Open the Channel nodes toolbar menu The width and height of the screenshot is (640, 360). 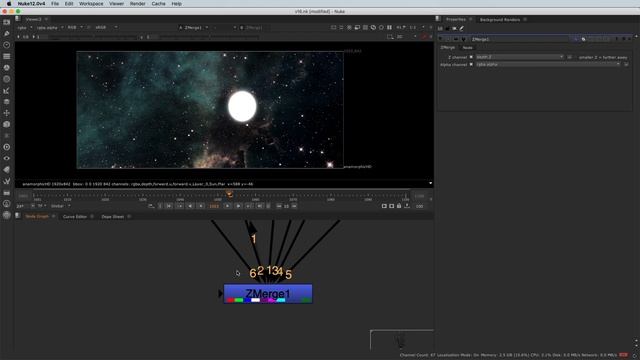[7, 56]
